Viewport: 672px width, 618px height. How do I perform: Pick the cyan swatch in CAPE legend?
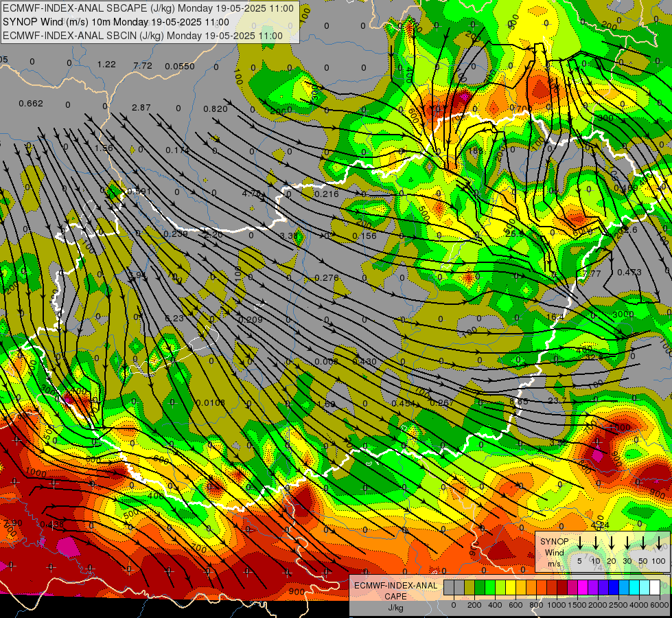pyautogui.click(x=634, y=587)
